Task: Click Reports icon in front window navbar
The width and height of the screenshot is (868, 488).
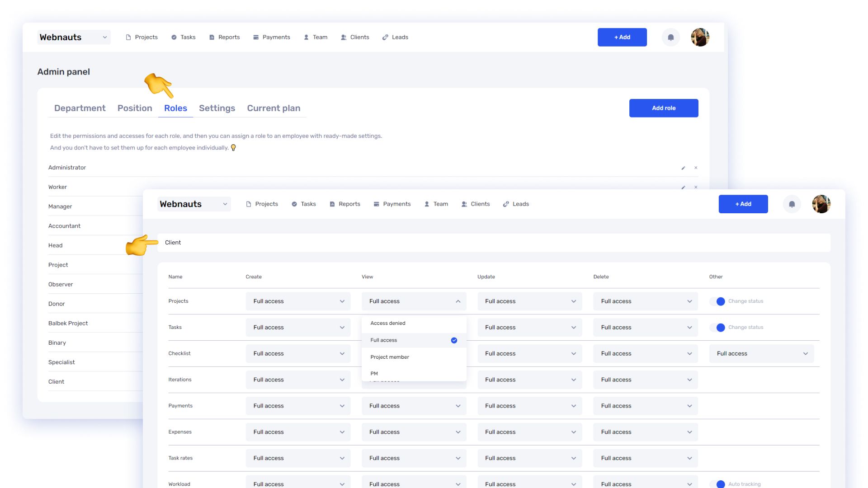Action: click(x=332, y=204)
